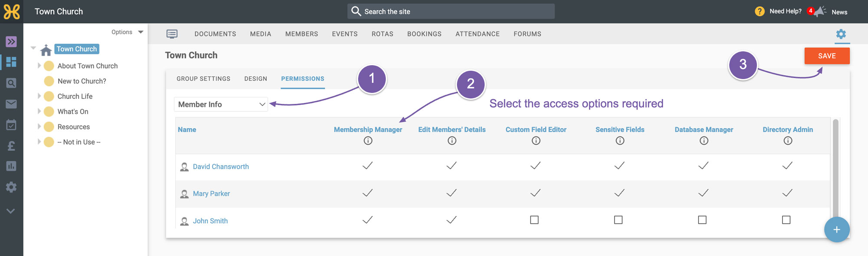Open the dashboard tiles icon in sidebar
The image size is (868, 256).
pyautogui.click(x=11, y=62)
